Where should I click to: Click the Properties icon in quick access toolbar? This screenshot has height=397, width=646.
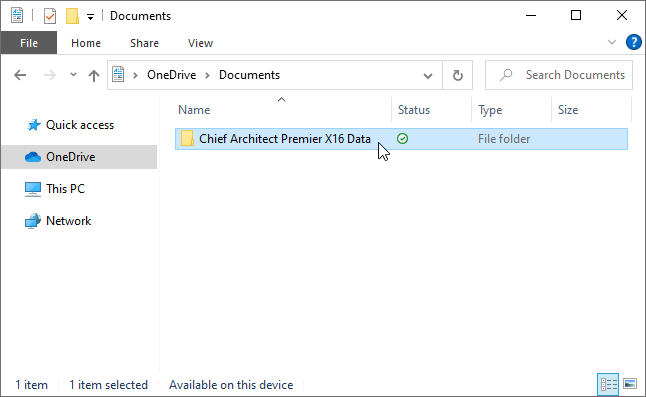[50, 16]
